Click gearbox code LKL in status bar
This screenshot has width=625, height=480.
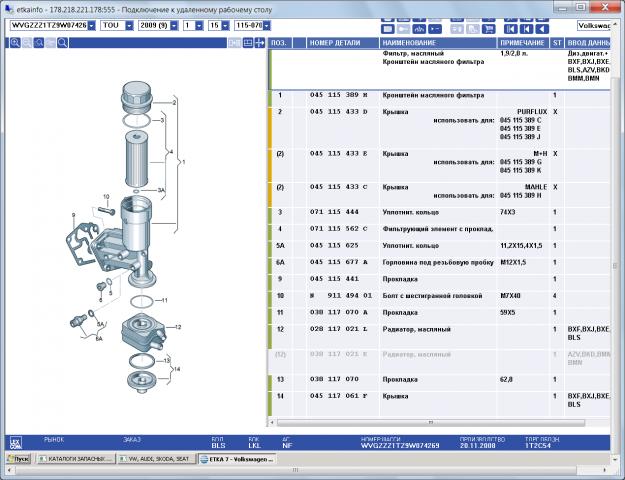coord(254,445)
